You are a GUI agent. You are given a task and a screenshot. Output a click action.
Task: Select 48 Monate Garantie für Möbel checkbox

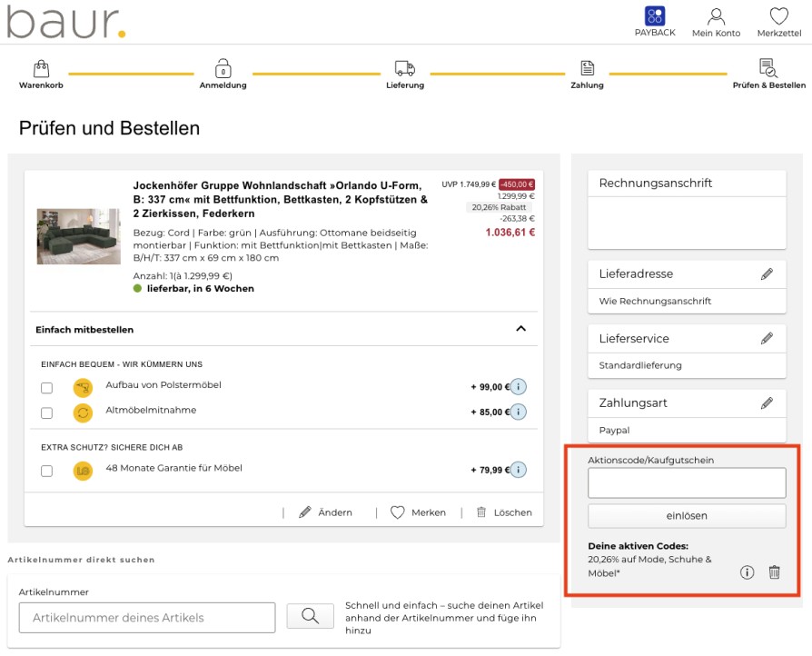[x=47, y=471]
